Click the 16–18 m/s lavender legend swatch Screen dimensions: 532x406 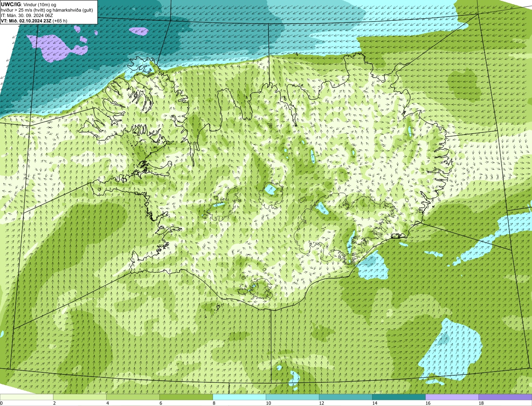tap(452, 397)
